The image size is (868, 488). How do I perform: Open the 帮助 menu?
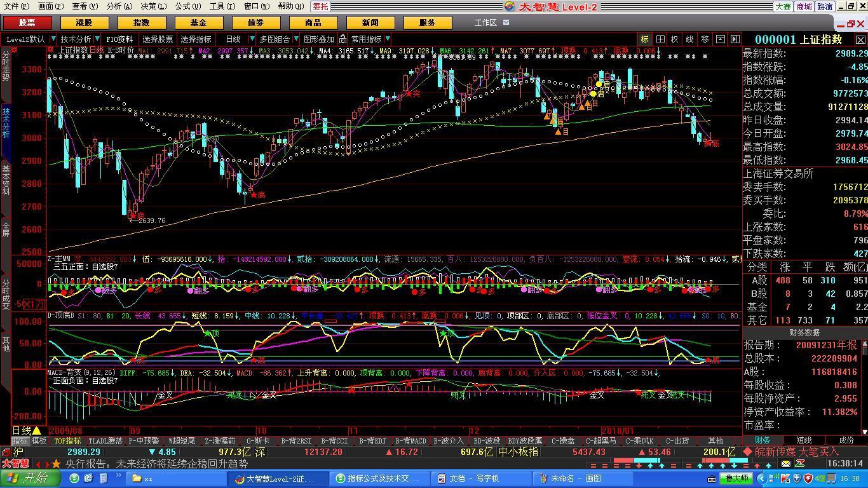pos(290,6)
